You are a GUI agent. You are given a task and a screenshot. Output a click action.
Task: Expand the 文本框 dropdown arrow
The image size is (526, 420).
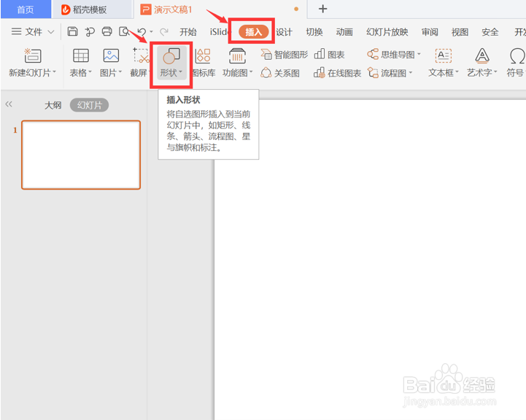pos(457,71)
